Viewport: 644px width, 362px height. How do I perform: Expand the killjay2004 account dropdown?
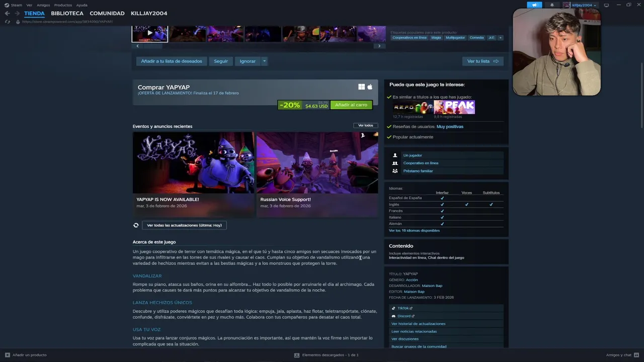pyautogui.click(x=595, y=5)
